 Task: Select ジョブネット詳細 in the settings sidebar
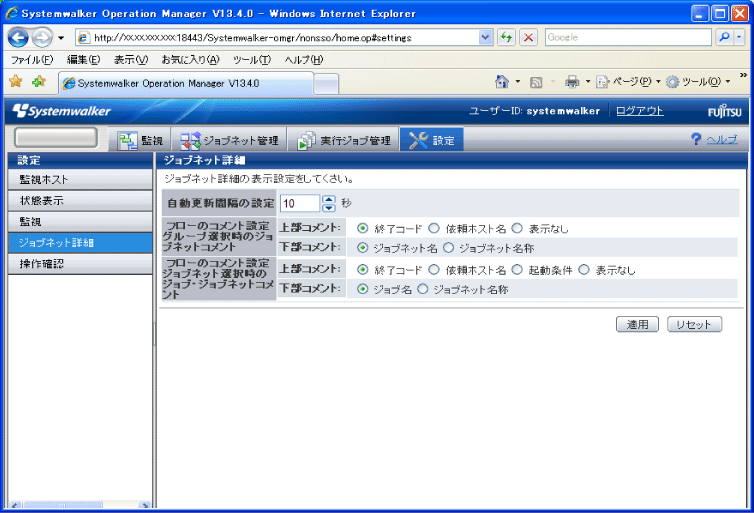(x=80, y=243)
